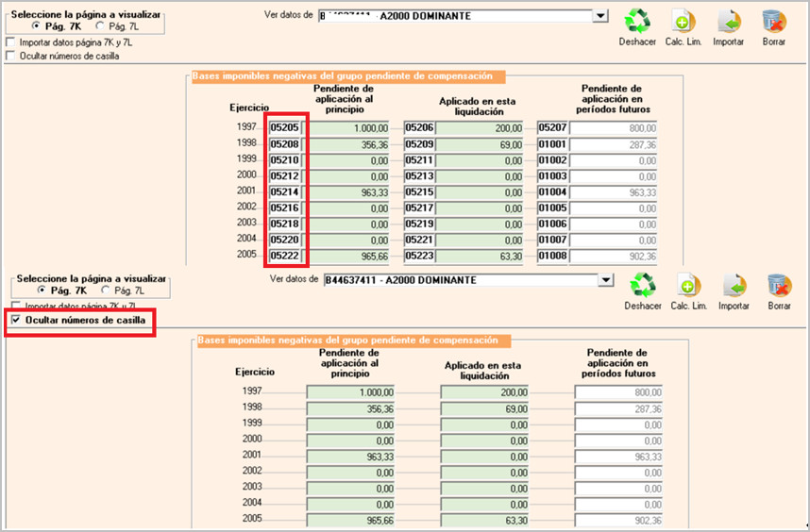Screen dimensions: 810x532
Task: Click 2005 future-periods 902,36 field, hidden-casillas panel
Action: (618, 520)
